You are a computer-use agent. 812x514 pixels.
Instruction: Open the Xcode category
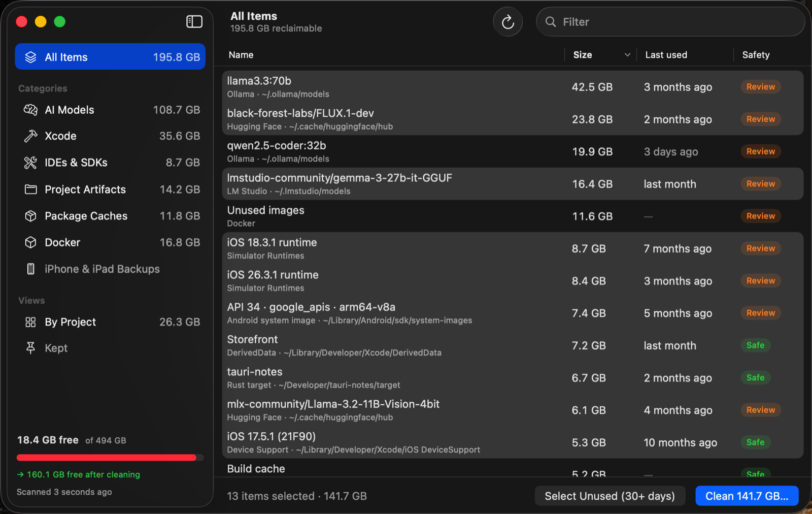point(110,136)
